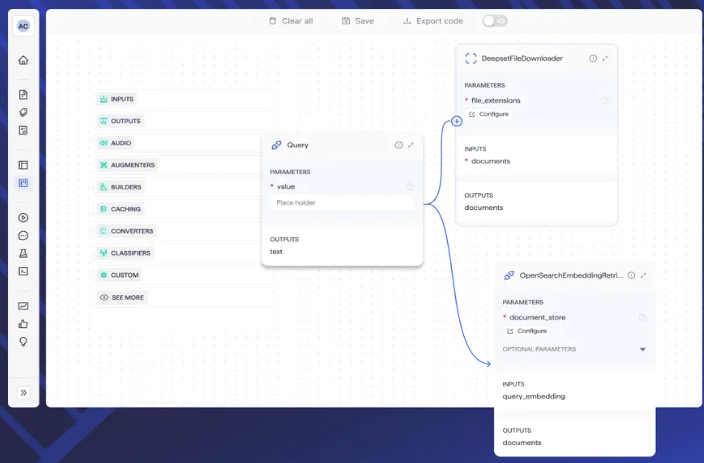Click the document_store help icon

(x=642, y=317)
